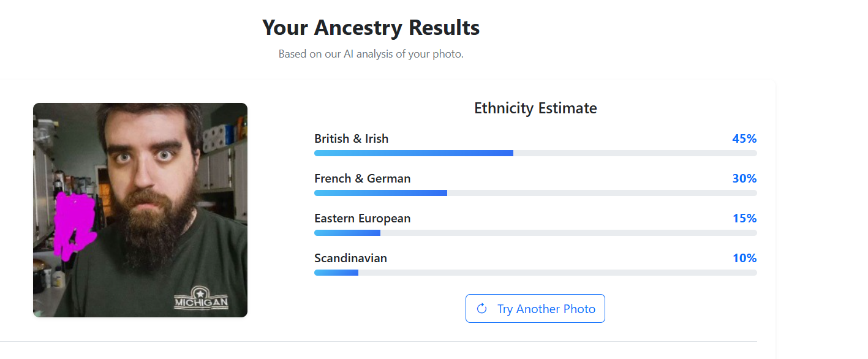
Task: Click the British & Irish progress bar
Action: pyautogui.click(x=535, y=153)
